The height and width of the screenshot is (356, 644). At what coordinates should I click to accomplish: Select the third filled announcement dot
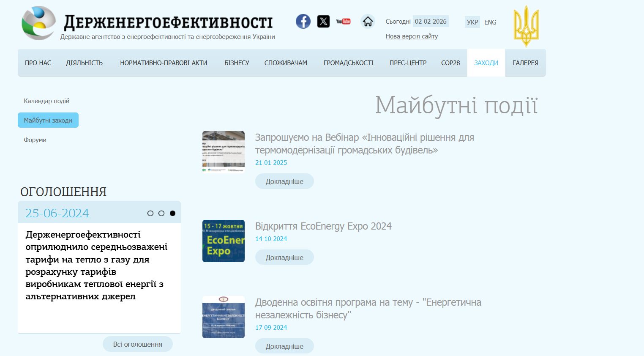tap(172, 214)
